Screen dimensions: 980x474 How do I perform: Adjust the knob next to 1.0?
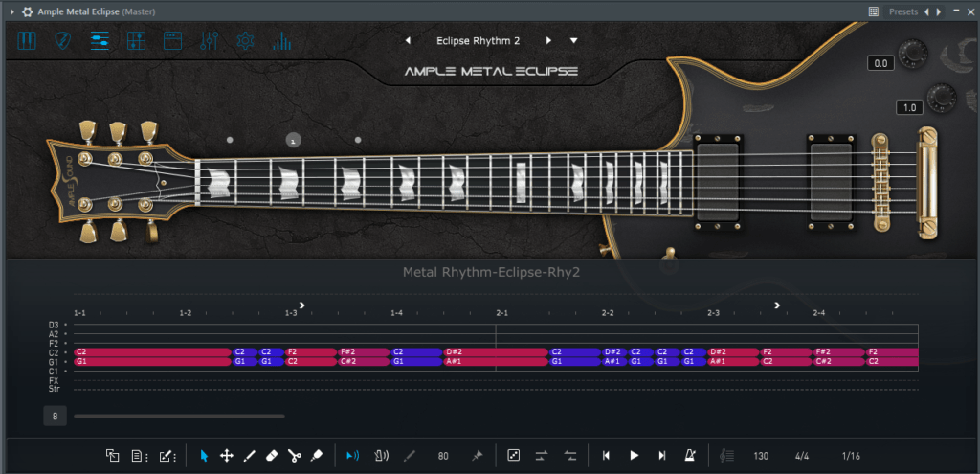coord(942,98)
